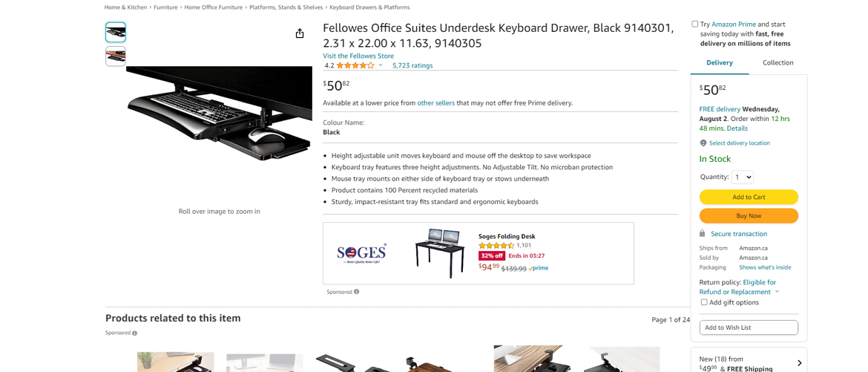This screenshot has height=372, width=868.
Task: Click the star rating icons under the title
Action: tap(355, 65)
